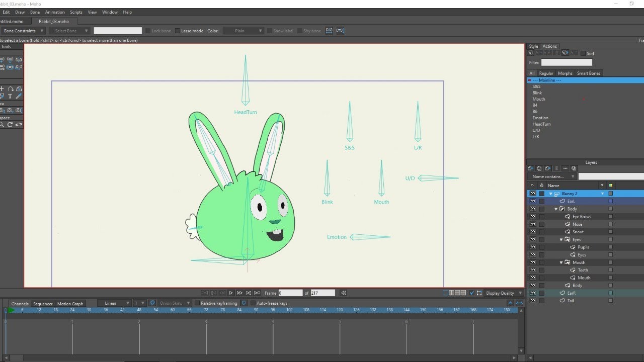
Task: Click the Actions Filter text field
Action: (x=567, y=62)
